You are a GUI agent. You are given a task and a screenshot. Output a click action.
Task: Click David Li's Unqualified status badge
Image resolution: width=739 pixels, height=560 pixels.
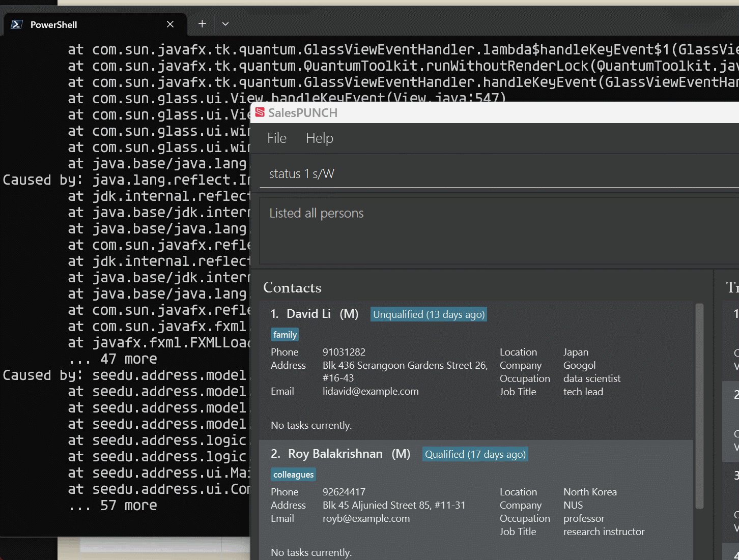[x=429, y=314]
